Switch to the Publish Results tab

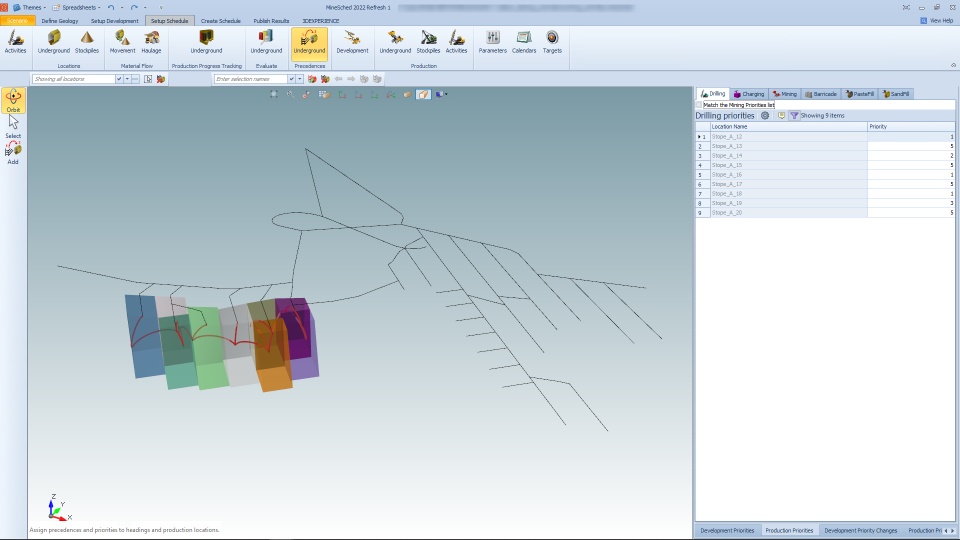point(271,21)
